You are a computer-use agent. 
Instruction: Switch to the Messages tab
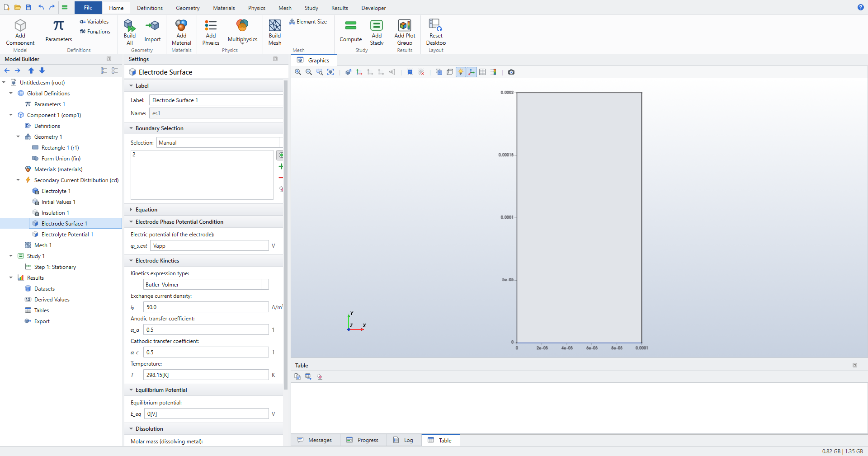click(x=315, y=440)
